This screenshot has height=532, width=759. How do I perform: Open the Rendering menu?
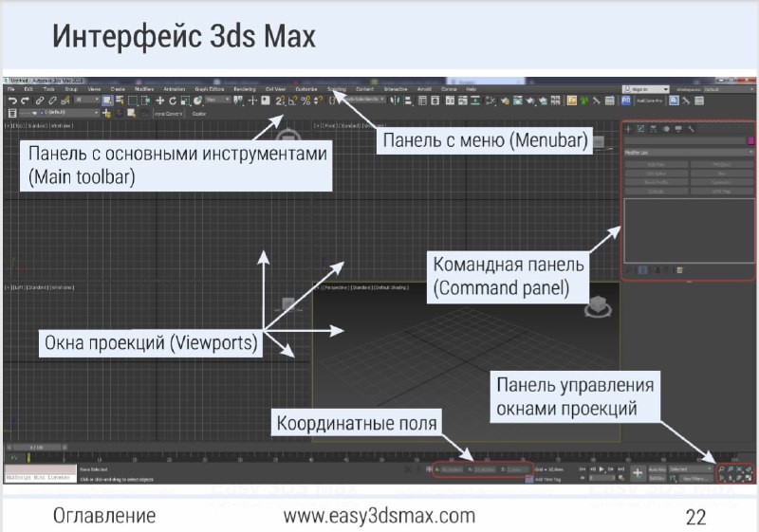coord(245,89)
